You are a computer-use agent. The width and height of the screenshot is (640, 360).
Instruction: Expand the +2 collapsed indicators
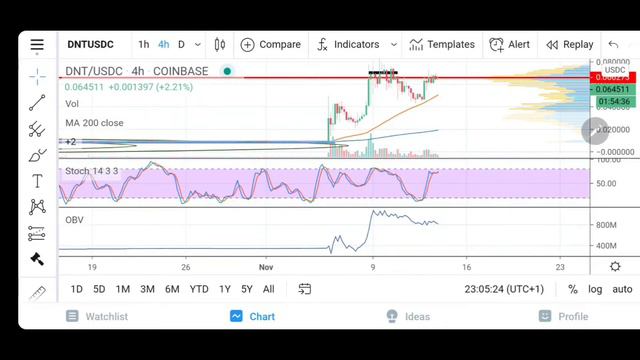(x=71, y=142)
